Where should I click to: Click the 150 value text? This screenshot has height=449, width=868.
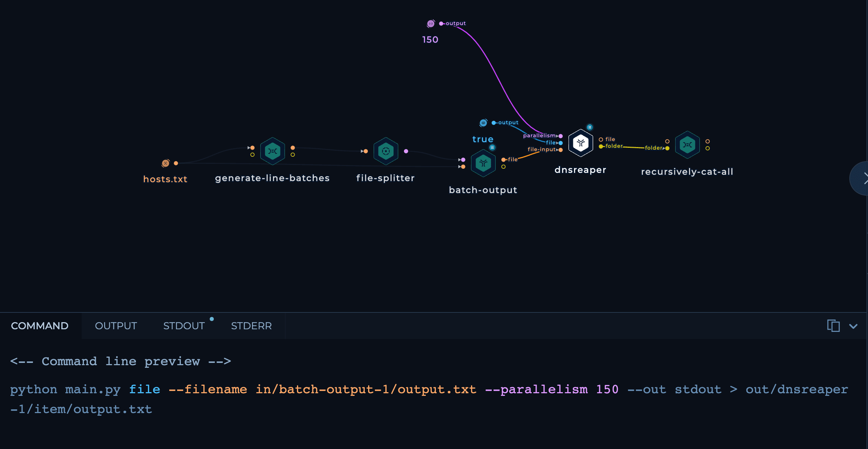click(x=430, y=40)
